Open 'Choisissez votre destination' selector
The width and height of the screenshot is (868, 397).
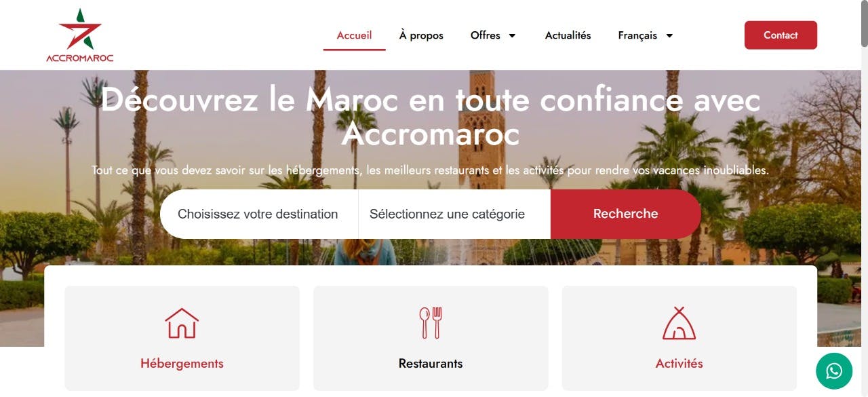click(258, 214)
